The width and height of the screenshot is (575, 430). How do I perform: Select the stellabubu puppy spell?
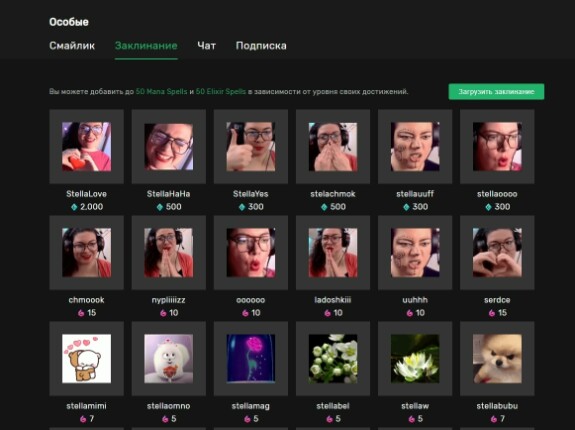(x=497, y=359)
